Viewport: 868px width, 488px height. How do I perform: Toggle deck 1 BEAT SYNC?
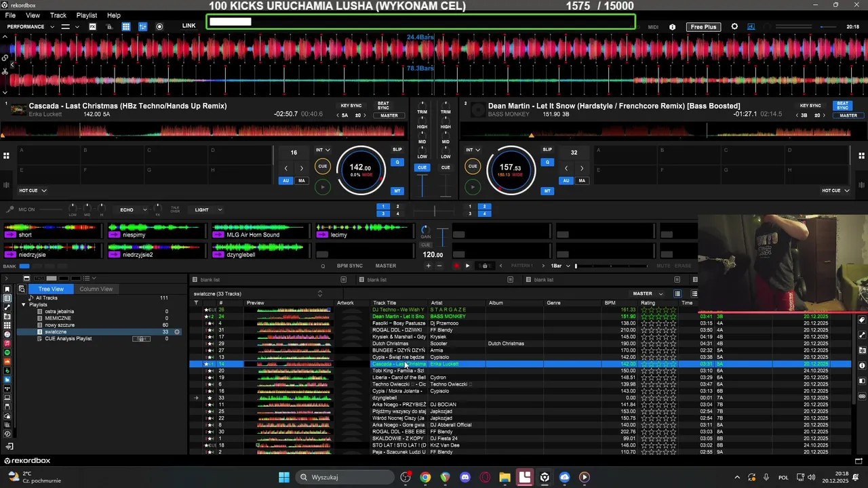click(383, 106)
